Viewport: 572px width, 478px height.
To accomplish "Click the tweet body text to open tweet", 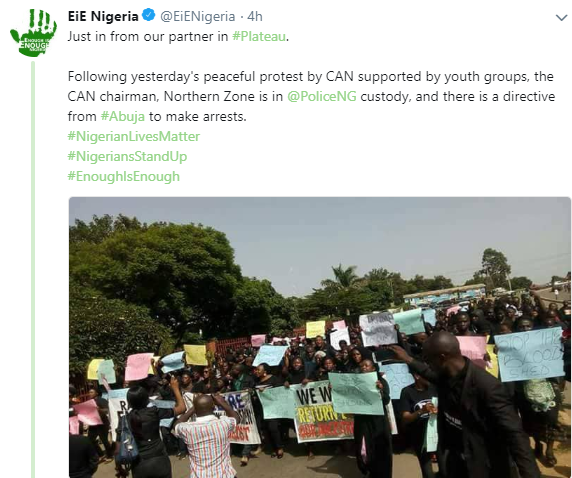I will point(311,96).
